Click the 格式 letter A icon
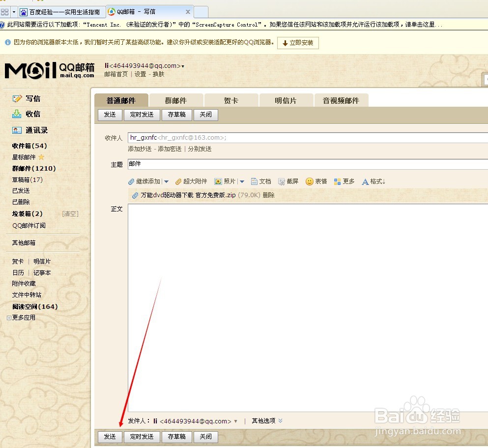The height and width of the screenshot is (448, 488). pyautogui.click(x=365, y=181)
